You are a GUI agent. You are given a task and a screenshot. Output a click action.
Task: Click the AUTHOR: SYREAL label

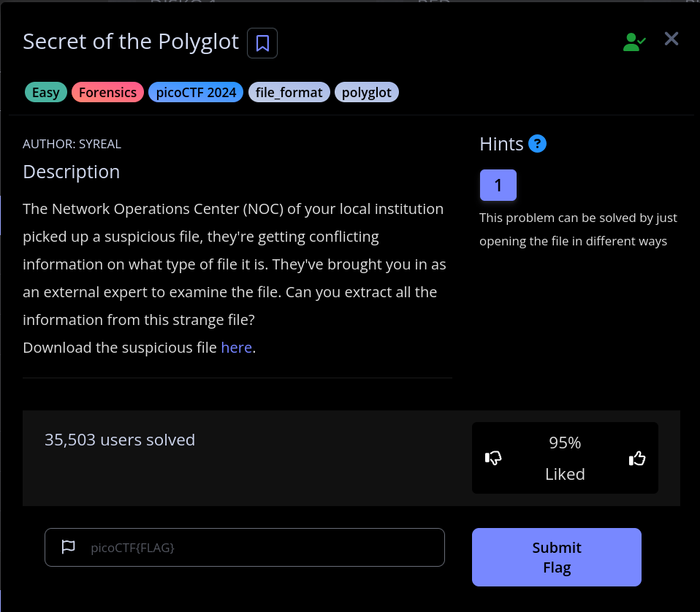pyautogui.click(x=72, y=144)
